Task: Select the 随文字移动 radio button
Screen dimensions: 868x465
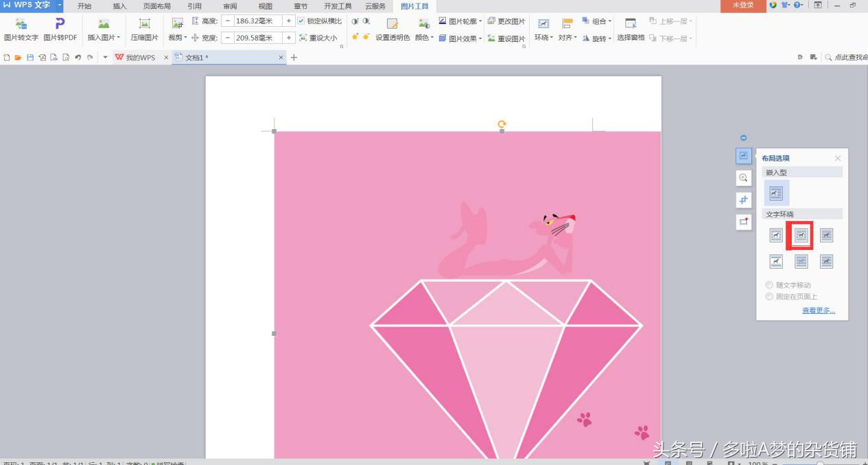Action: 769,285
